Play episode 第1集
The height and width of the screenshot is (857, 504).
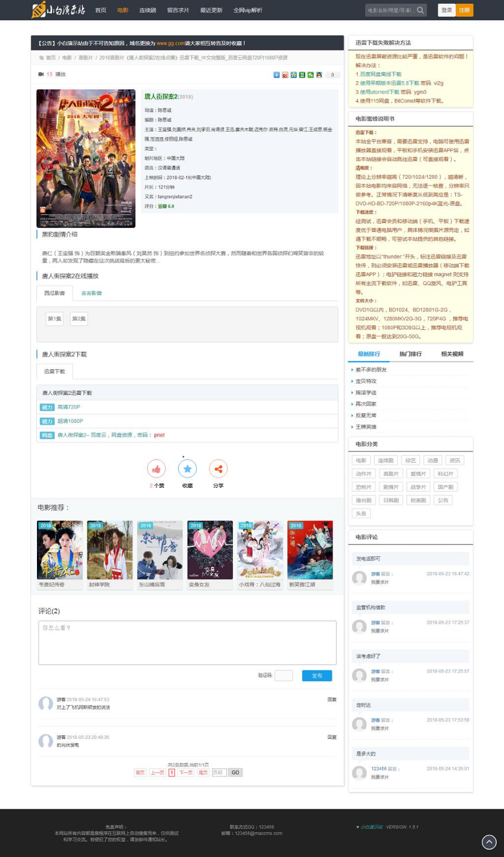54,319
